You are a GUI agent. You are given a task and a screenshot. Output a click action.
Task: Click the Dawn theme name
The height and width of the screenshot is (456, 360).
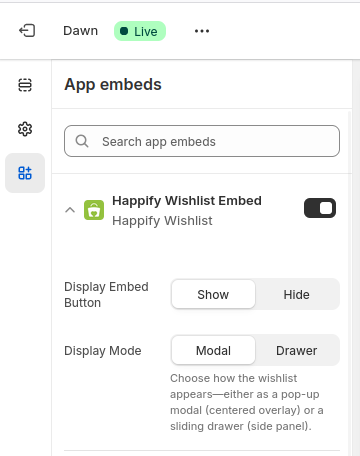81,31
